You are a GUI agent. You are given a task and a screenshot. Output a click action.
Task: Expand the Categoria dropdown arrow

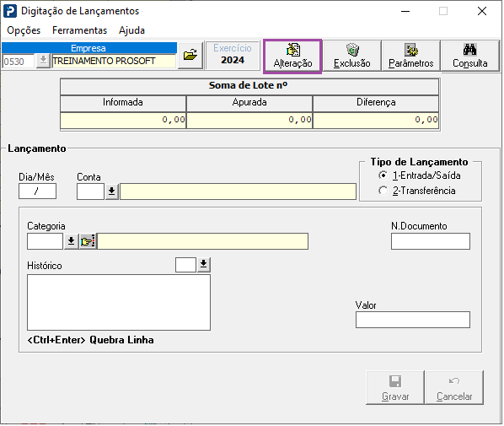72,241
